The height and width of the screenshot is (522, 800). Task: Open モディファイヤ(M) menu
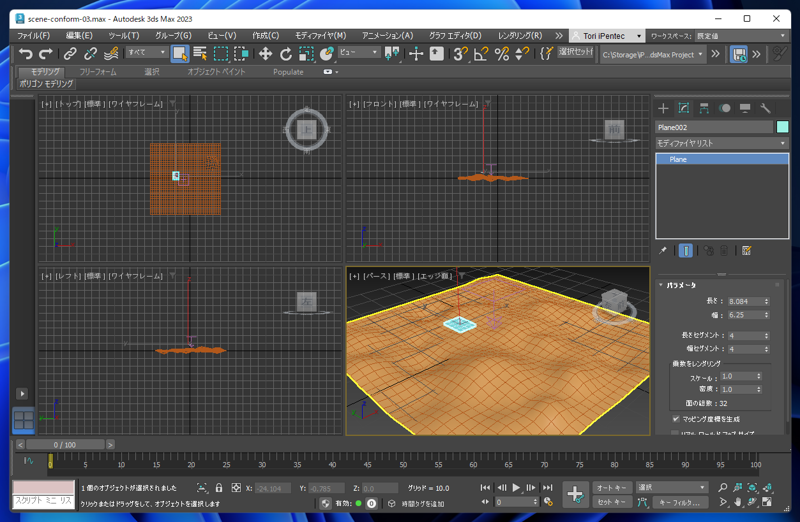(320, 36)
